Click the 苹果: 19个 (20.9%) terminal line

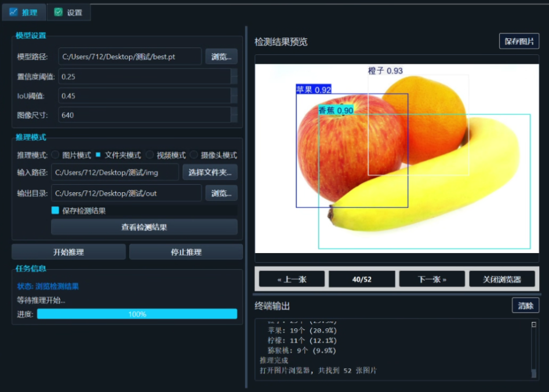[x=302, y=331]
